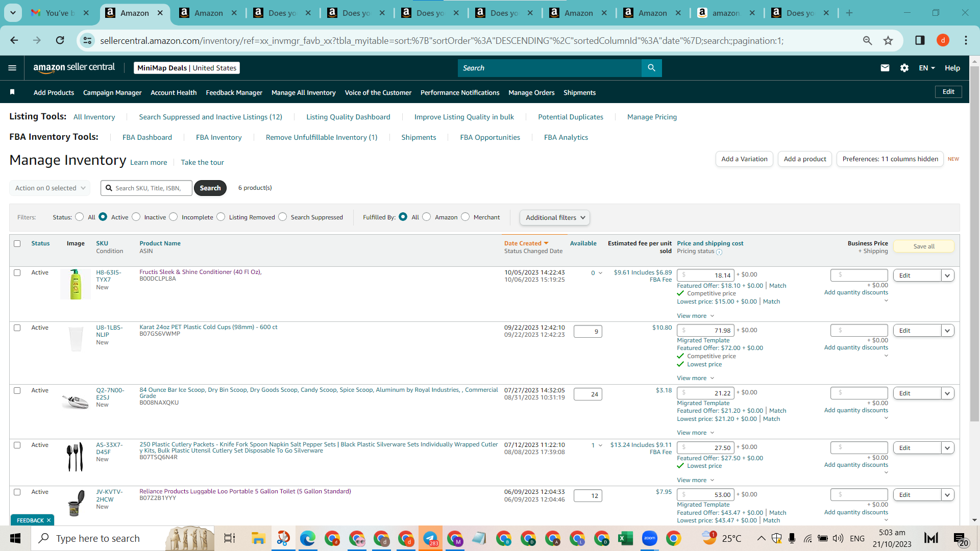Open the Chrome three-dot menu
This screenshot has width=980, height=551.
click(x=966, y=40)
